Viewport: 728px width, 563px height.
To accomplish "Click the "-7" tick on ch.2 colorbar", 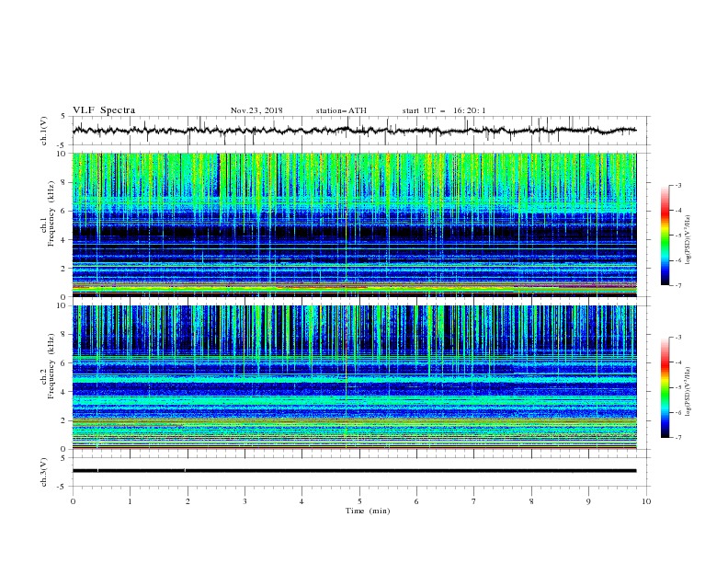I will (x=678, y=438).
